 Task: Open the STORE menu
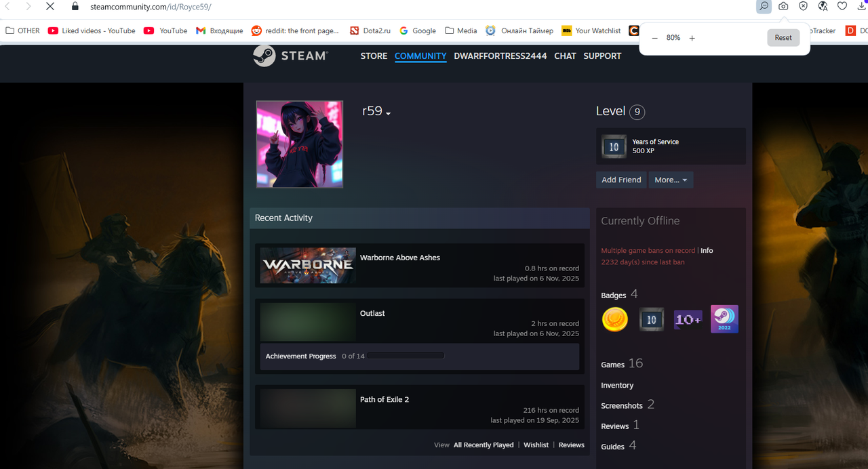pos(374,56)
